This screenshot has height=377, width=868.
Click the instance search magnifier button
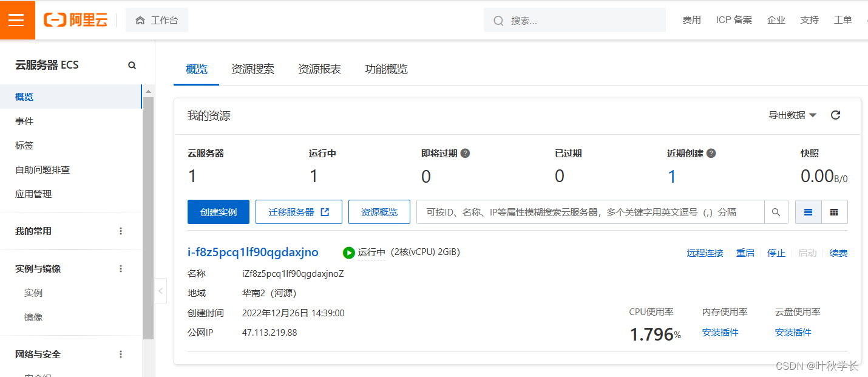(x=776, y=212)
